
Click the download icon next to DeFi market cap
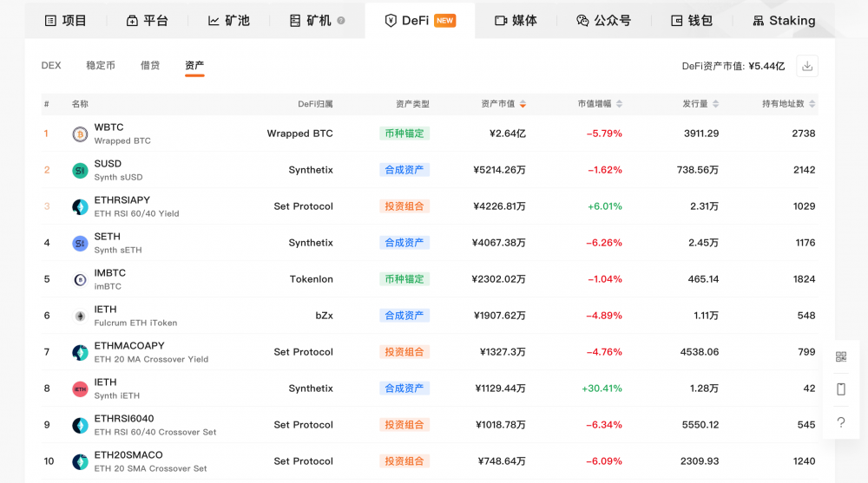[x=807, y=66]
